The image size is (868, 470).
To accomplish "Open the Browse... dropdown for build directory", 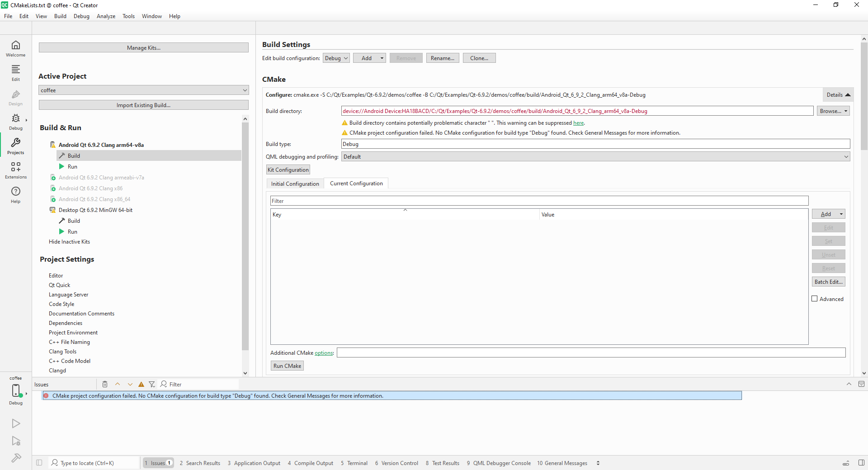I will 833,111.
